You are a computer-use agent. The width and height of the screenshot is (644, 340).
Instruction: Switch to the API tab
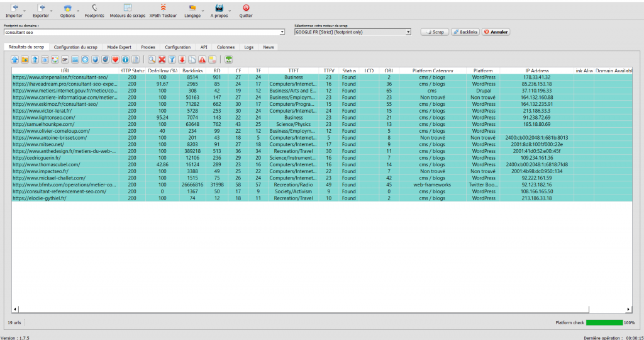tap(204, 47)
